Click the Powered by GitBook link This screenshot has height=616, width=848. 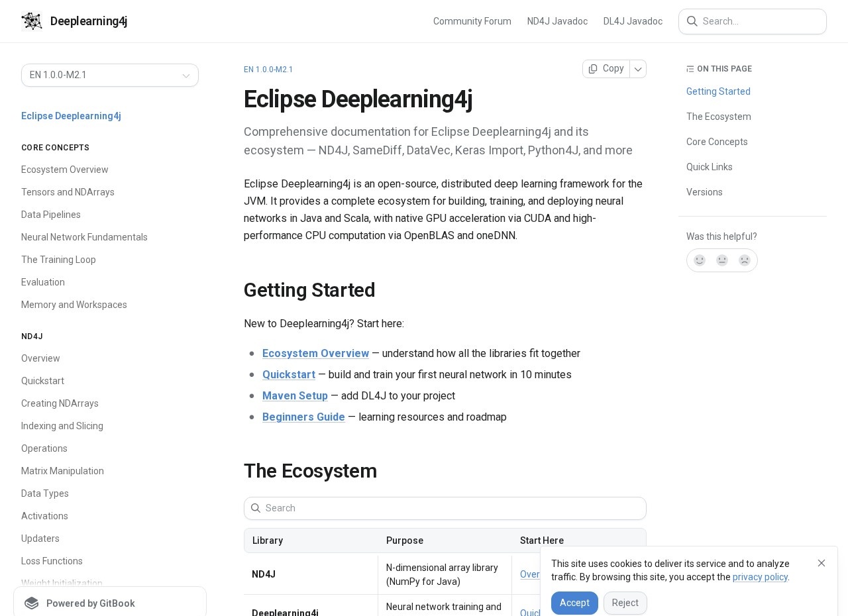coord(110,603)
